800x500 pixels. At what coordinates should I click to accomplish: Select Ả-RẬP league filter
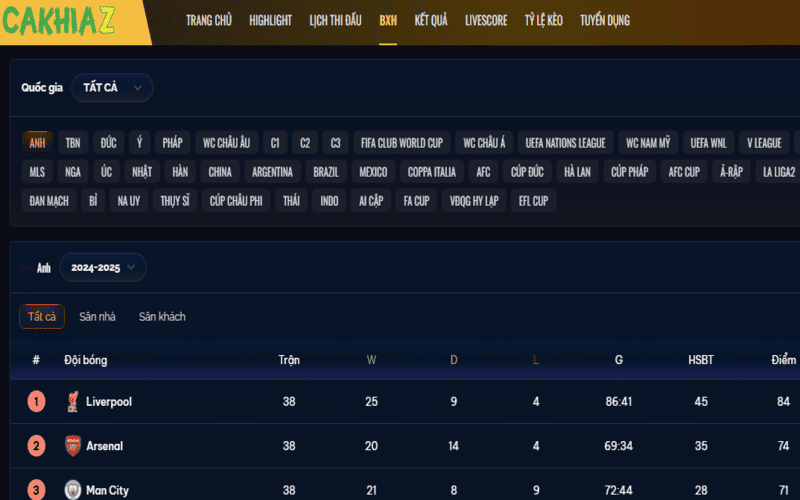pos(732,172)
